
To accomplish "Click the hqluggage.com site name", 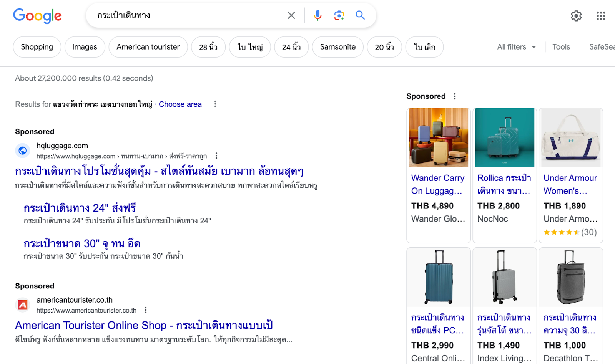I will (x=62, y=146).
